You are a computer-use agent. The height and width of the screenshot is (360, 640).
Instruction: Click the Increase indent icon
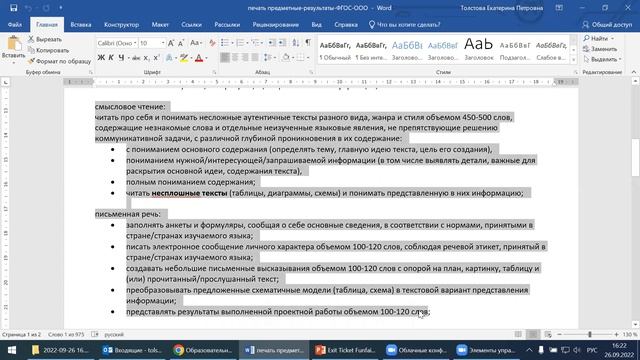tap(282, 43)
